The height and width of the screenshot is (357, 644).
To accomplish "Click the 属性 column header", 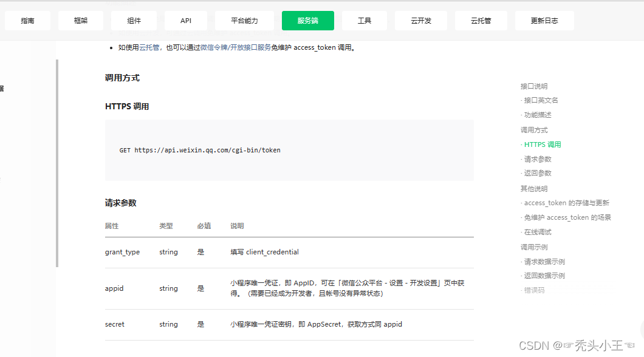I will [112, 226].
